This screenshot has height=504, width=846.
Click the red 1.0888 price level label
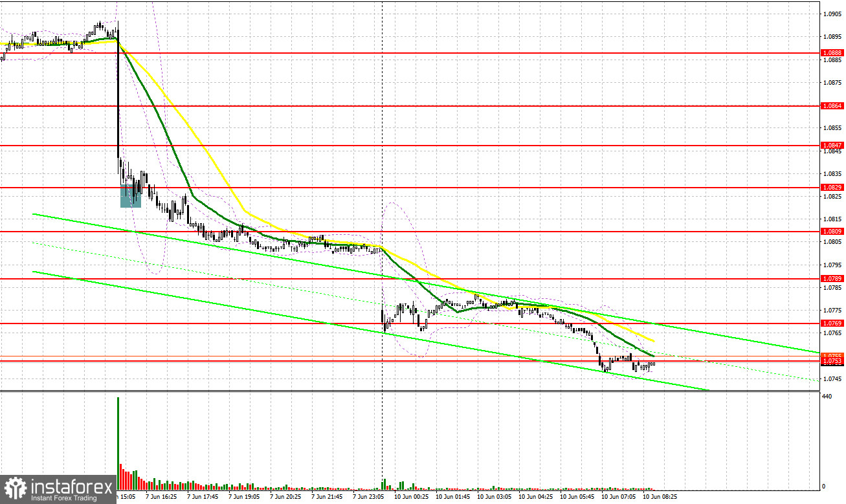[x=831, y=52]
